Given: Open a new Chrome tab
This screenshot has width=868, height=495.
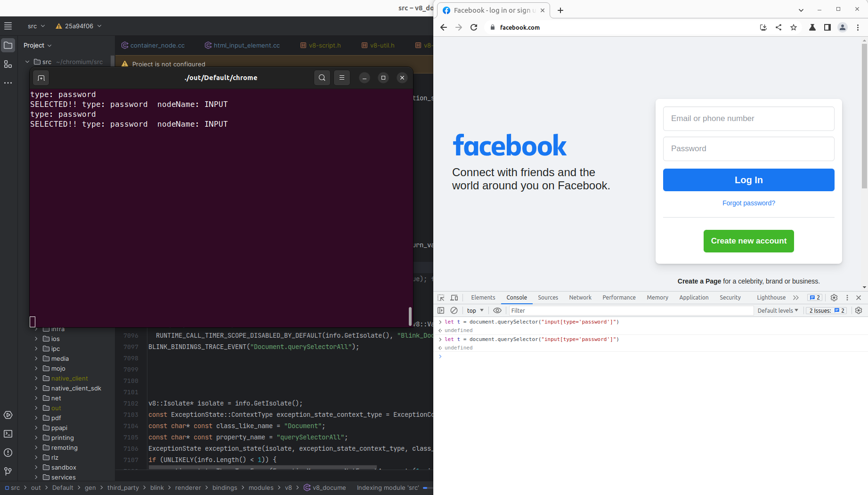Looking at the screenshot, I should pyautogui.click(x=560, y=10).
